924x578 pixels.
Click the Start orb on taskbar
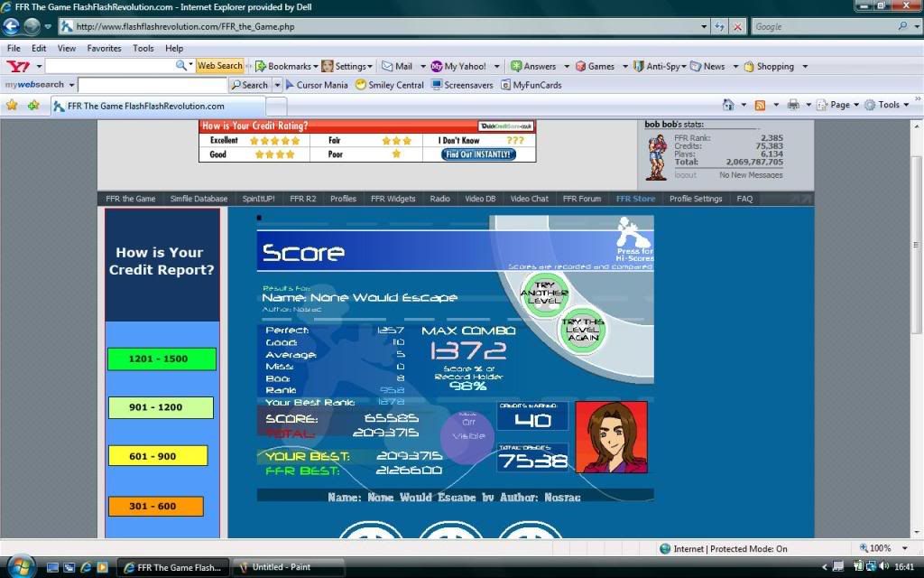pyautogui.click(x=18, y=566)
